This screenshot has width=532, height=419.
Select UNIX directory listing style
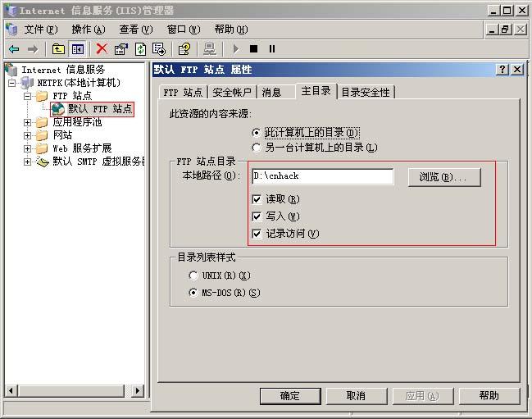[193, 276]
